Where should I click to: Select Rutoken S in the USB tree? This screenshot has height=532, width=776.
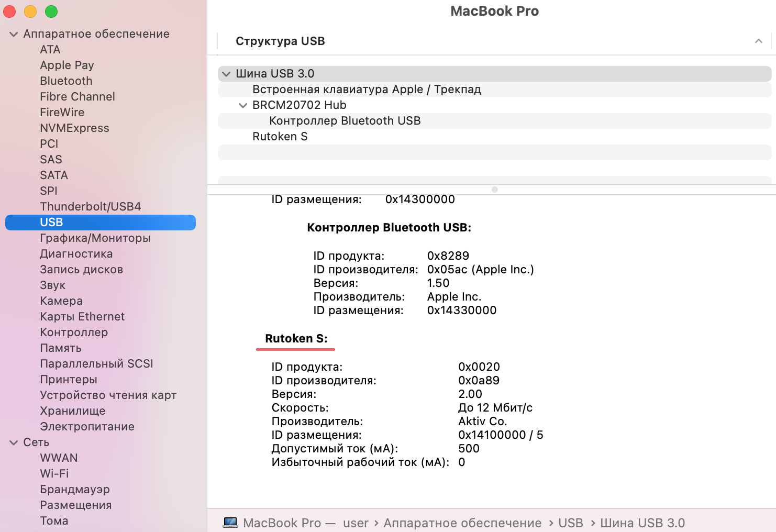[494, 137]
